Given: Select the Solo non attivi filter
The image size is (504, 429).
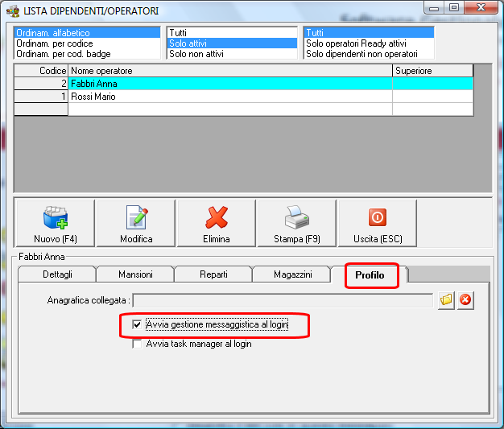Looking at the screenshot, I should (x=232, y=54).
